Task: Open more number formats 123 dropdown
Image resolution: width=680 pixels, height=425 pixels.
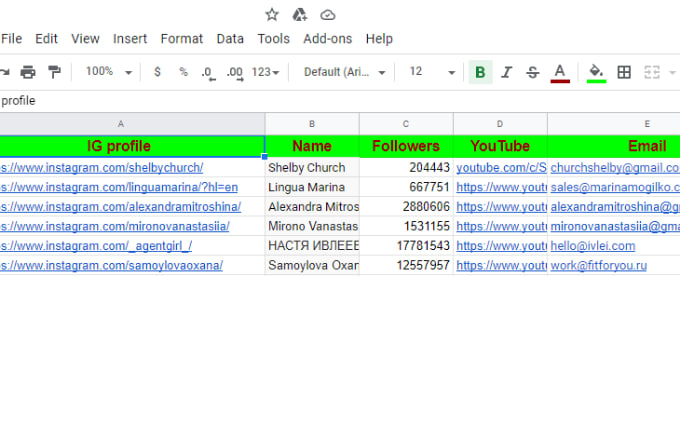Action: 265,72
